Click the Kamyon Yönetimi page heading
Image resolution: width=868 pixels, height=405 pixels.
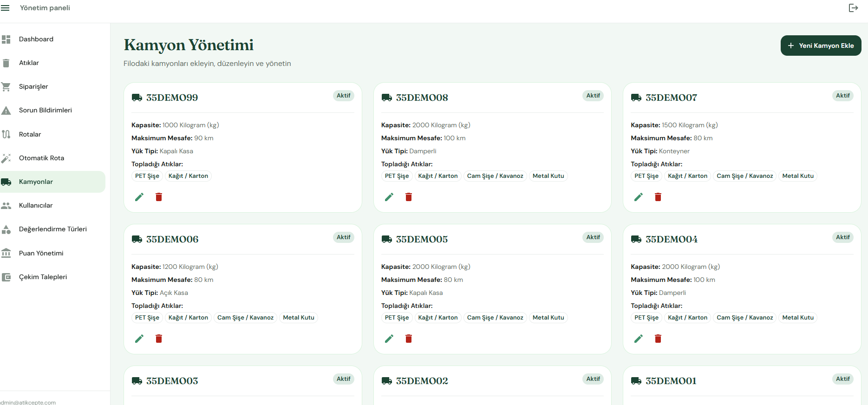[x=189, y=45]
